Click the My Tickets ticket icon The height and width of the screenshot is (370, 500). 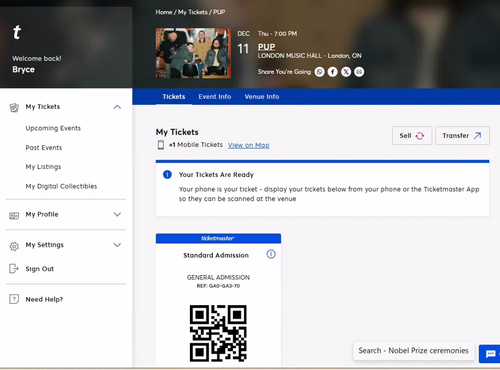tap(14, 107)
